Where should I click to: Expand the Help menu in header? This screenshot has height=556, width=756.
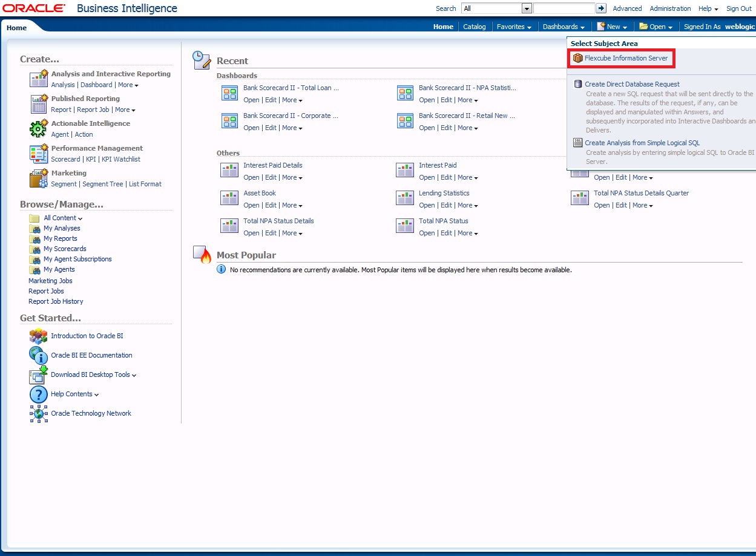click(708, 8)
